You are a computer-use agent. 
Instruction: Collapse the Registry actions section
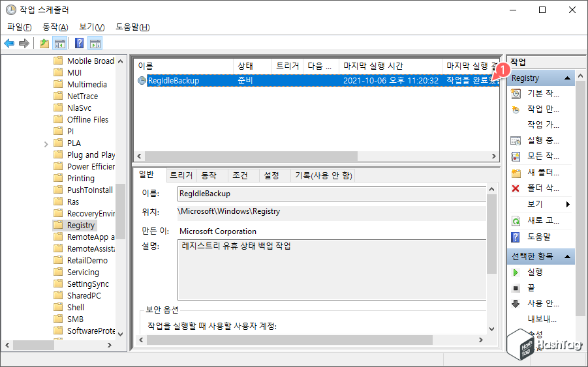click(x=567, y=78)
